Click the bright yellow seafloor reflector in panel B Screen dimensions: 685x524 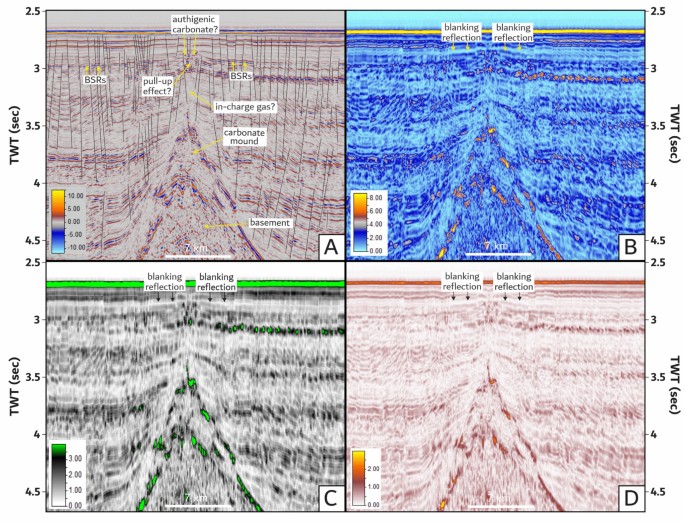495,32
